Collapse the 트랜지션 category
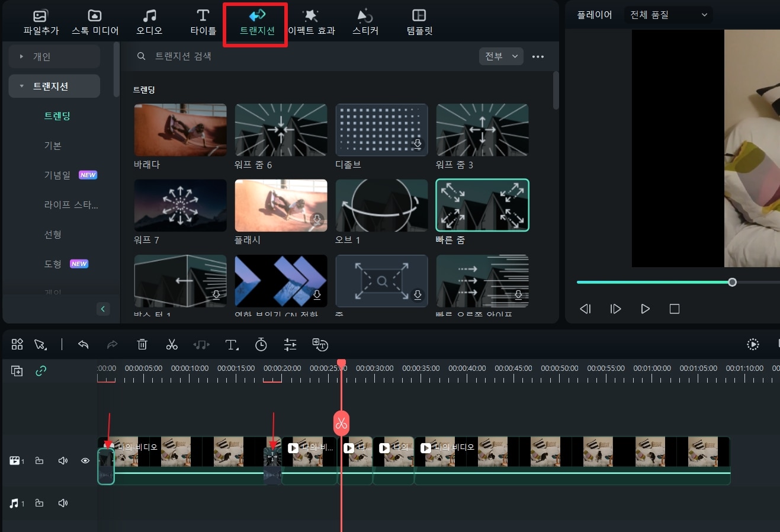The height and width of the screenshot is (532, 780). (54, 86)
